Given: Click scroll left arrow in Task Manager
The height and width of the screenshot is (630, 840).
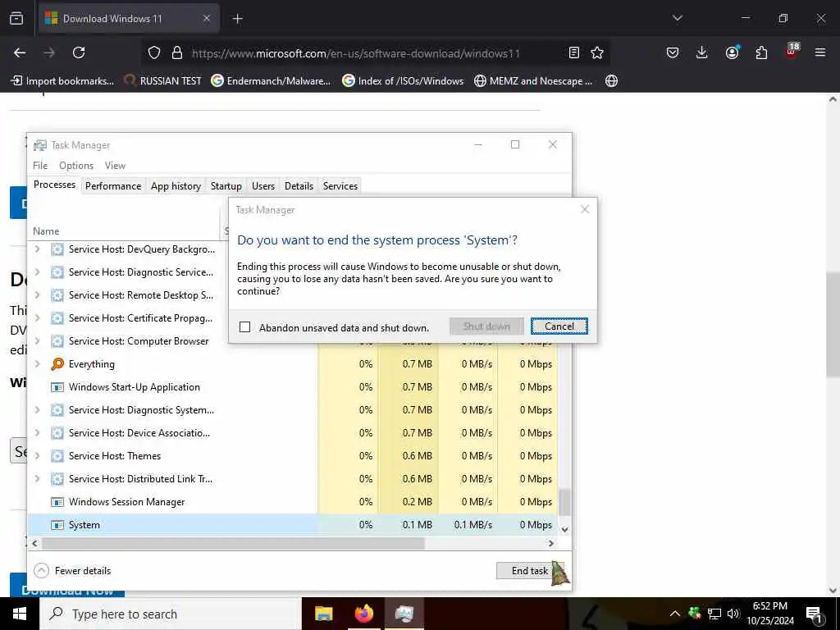Looking at the screenshot, I should click(x=34, y=543).
